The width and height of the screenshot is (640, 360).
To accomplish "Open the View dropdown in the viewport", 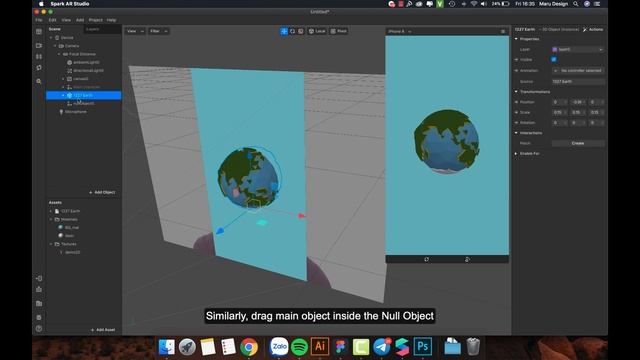I will coord(135,31).
